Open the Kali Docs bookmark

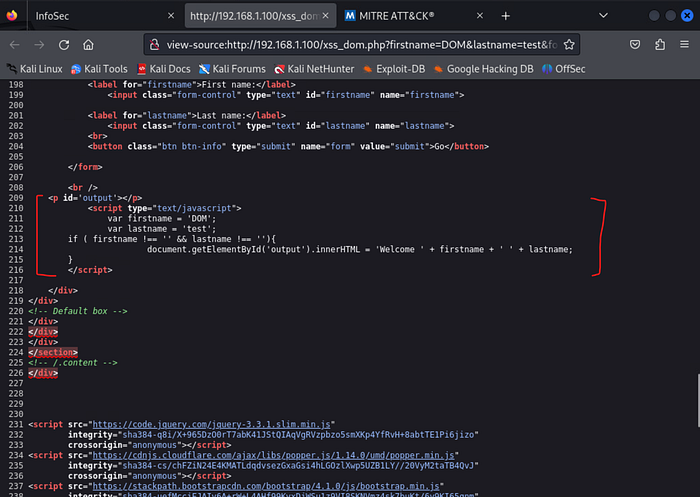[164, 69]
